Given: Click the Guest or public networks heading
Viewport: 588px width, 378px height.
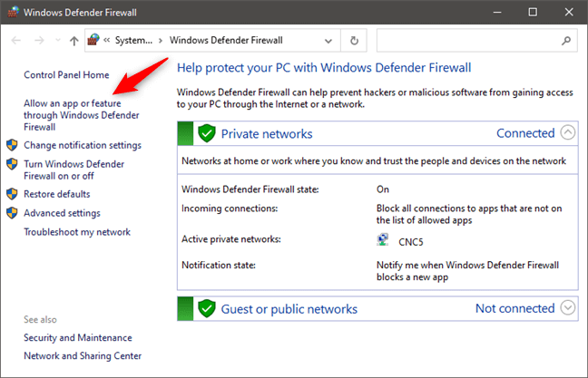Looking at the screenshot, I should 289,309.
